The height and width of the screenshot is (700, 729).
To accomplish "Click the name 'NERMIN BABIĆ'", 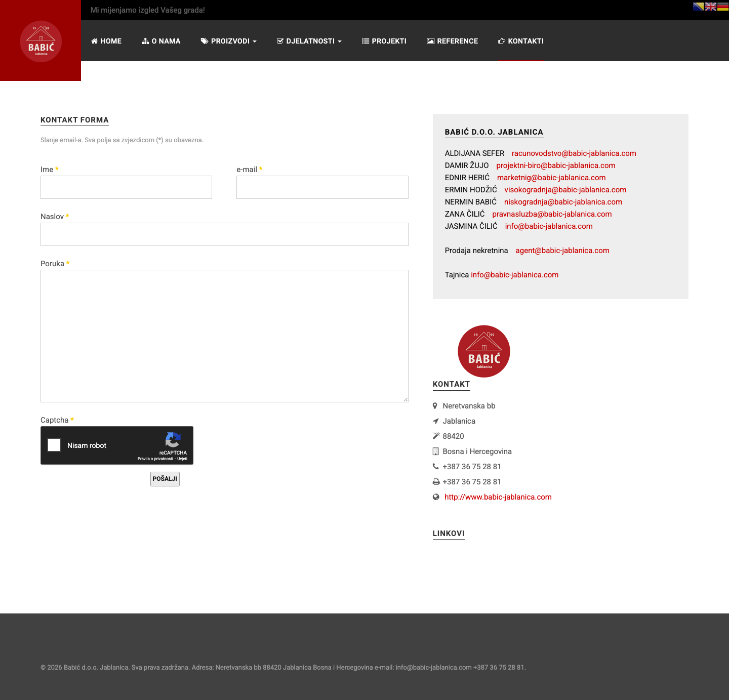I will [x=471, y=202].
